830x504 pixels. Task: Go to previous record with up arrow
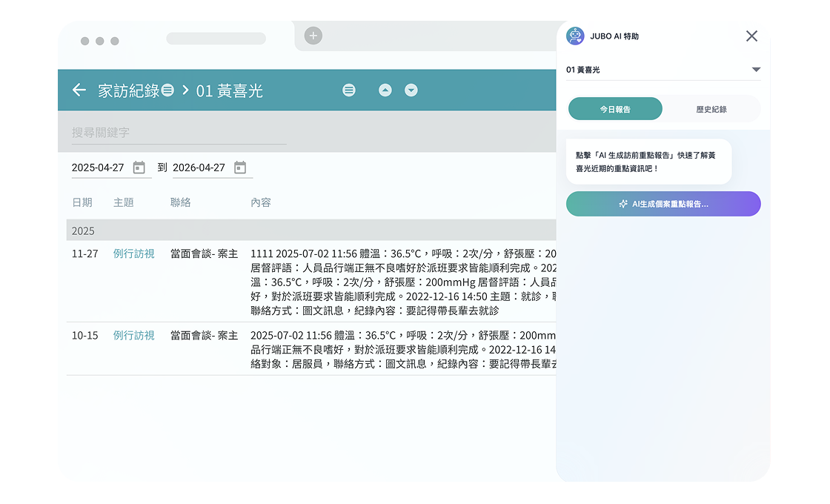point(385,90)
